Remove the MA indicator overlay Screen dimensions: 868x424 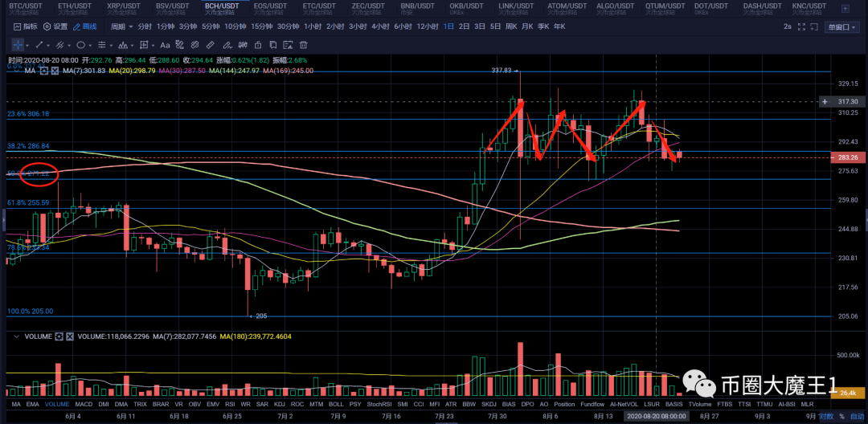click(x=54, y=71)
